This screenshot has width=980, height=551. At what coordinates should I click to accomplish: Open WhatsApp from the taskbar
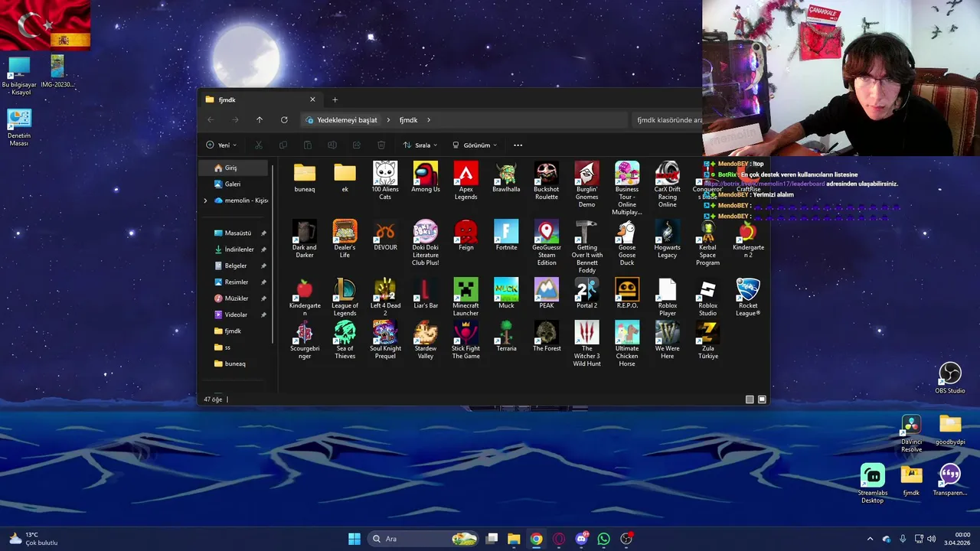tap(603, 539)
